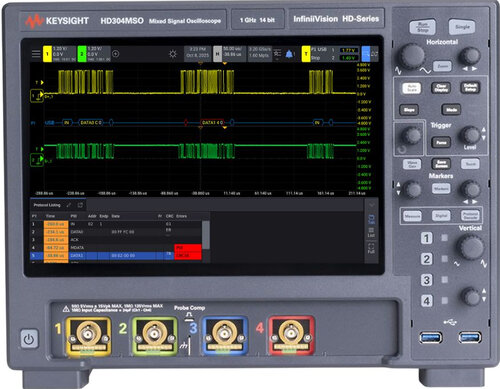Toggle vertical channel 3 key

(x=426, y=280)
